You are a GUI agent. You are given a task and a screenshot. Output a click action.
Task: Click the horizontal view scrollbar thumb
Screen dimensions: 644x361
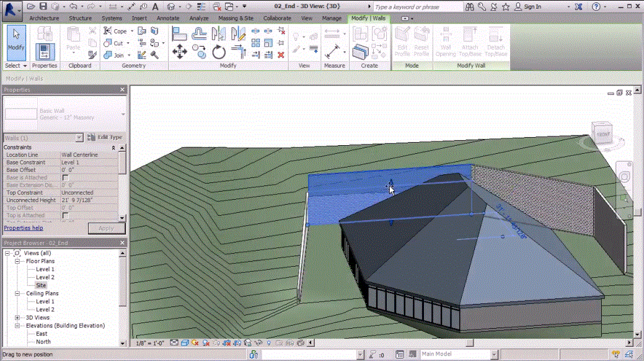click(x=470, y=342)
